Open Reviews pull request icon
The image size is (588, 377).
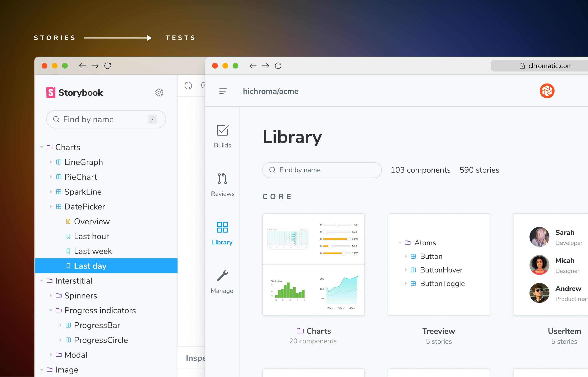[x=222, y=179]
